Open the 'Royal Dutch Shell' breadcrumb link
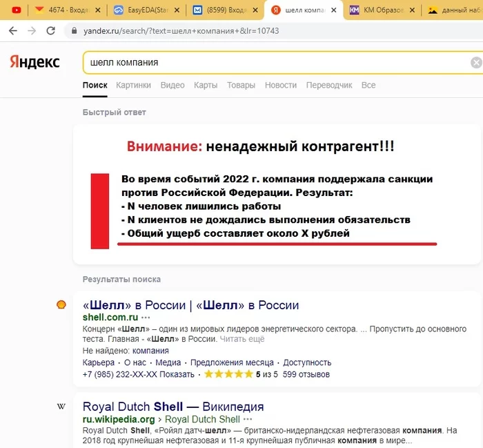 (202, 419)
